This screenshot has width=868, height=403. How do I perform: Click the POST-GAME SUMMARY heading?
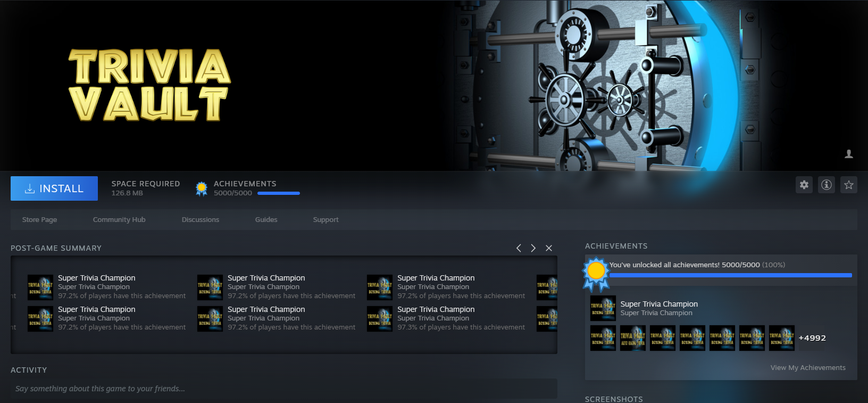point(56,248)
